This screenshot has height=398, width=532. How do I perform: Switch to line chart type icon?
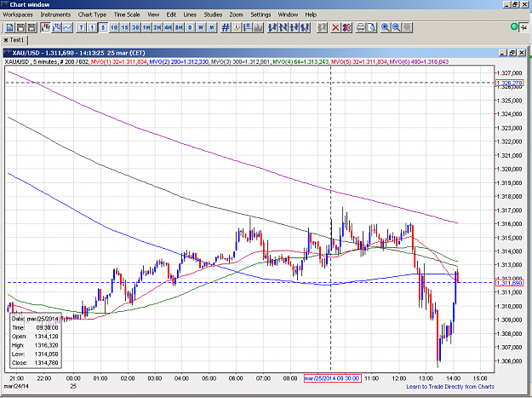tap(67, 27)
